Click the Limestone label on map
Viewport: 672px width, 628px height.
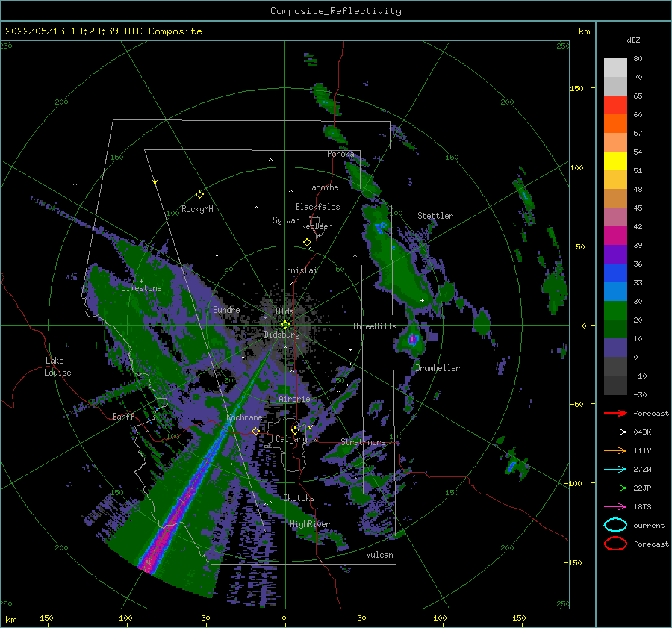click(x=141, y=288)
